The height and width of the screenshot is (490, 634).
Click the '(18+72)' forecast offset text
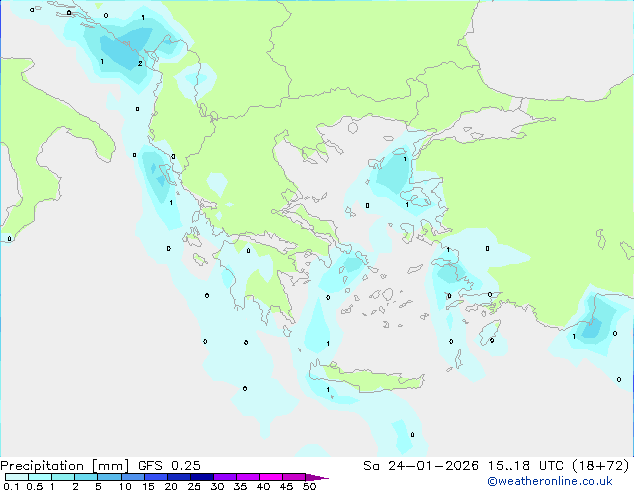coord(600,466)
